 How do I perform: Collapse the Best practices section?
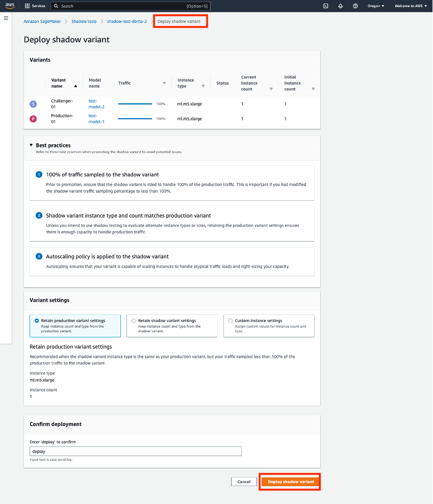[x=31, y=145]
